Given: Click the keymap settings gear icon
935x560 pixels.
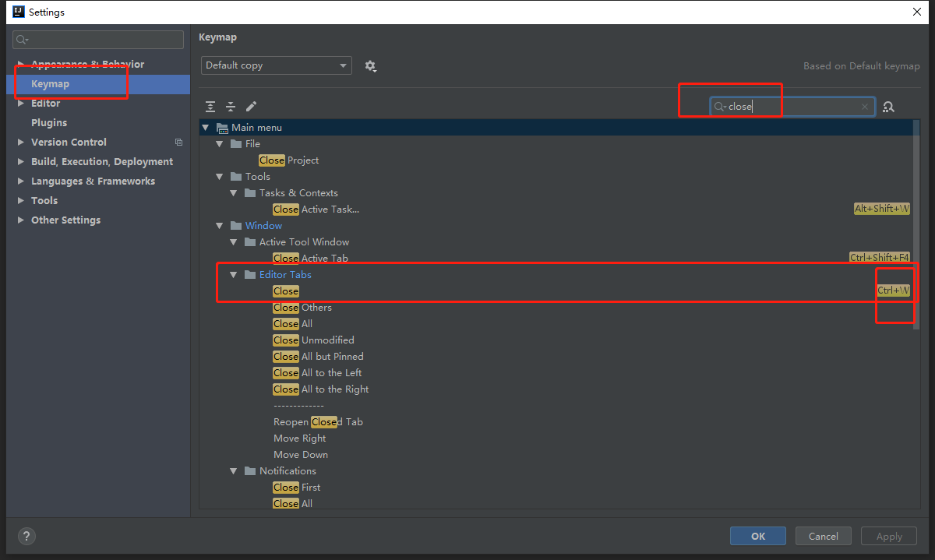Looking at the screenshot, I should (371, 66).
